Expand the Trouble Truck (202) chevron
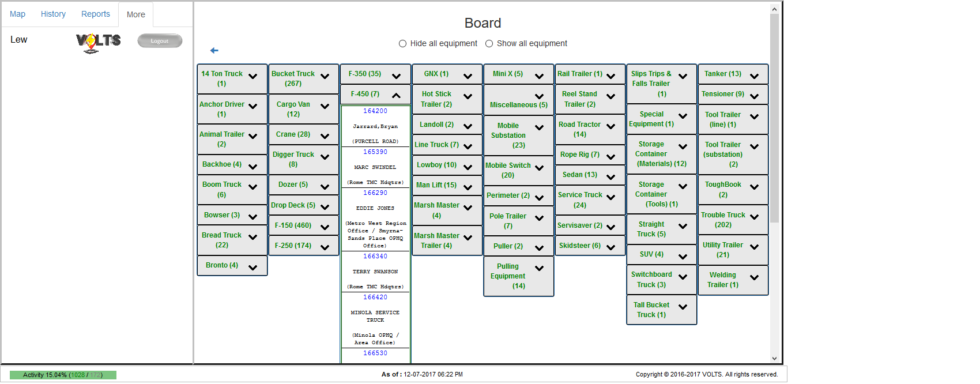Image resolution: width=980 pixels, height=384 pixels. coord(754,217)
